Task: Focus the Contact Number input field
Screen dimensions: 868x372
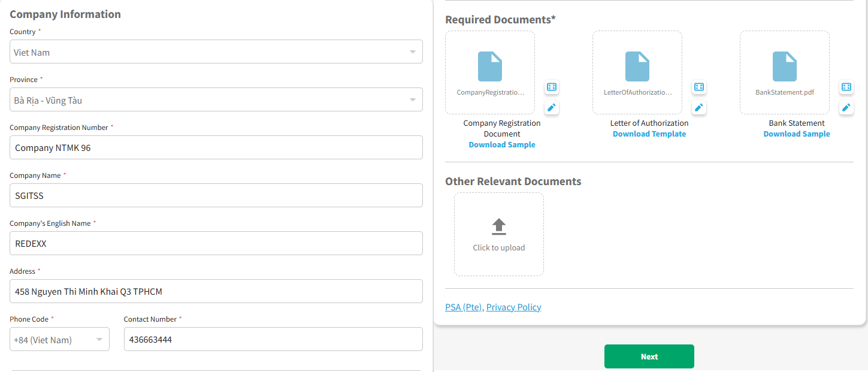Action: point(273,340)
